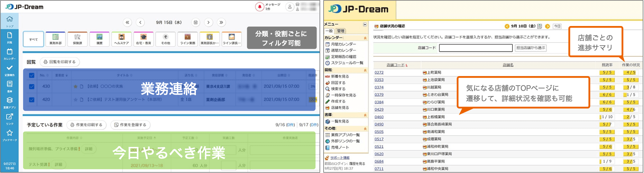Uncheck the checkbox for row No. 420

[32, 99]
